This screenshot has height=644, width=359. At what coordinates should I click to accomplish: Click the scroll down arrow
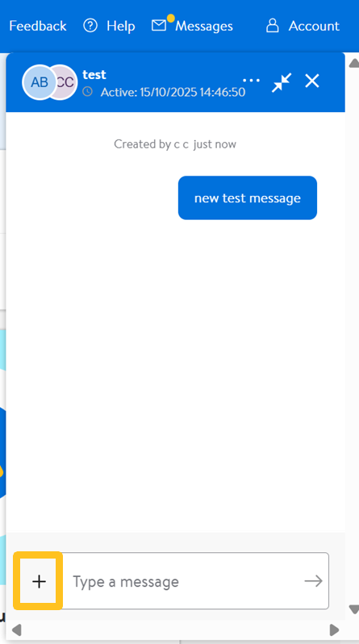click(x=353, y=609)
